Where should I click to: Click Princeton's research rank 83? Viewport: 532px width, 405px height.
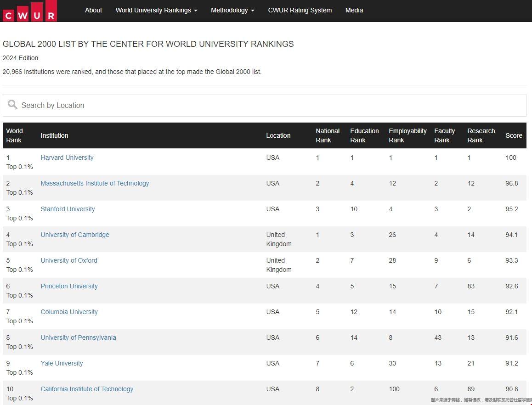click(x=471, y=286)
